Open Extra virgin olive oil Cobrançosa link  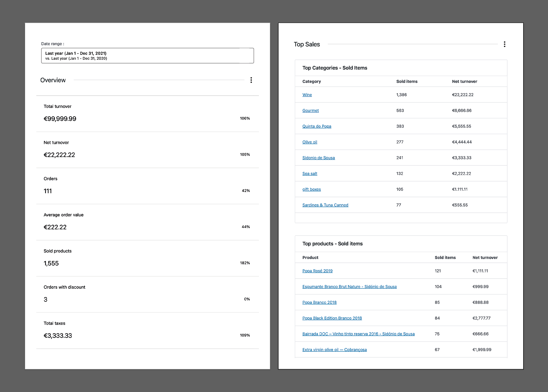point(335,349)
